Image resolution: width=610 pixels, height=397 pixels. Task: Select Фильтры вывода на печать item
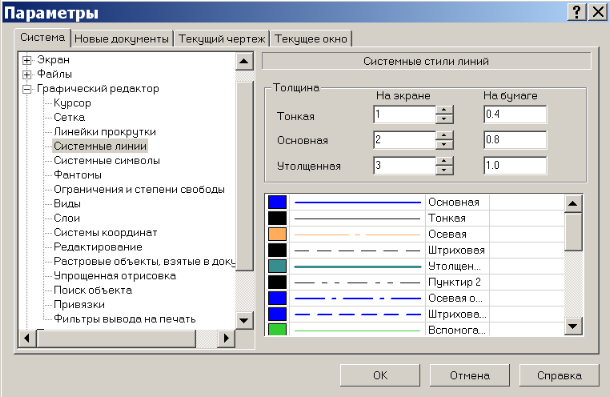[x=124, y=319]
